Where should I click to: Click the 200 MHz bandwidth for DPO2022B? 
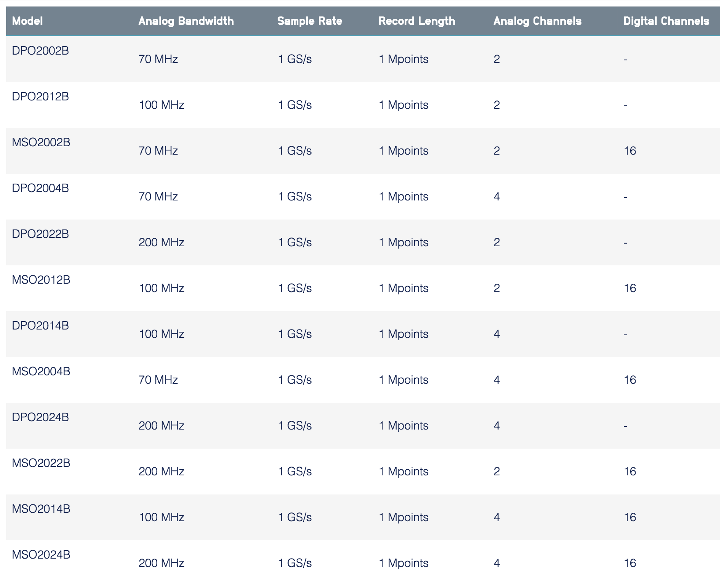[x=161, y=242]
